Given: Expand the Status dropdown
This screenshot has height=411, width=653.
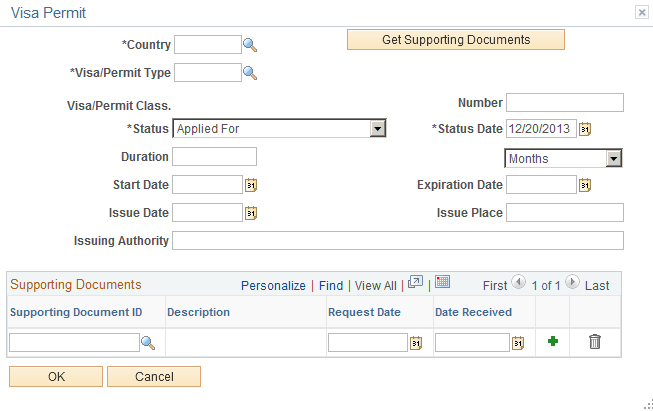Looking at the screenshot, I should 377,129.
